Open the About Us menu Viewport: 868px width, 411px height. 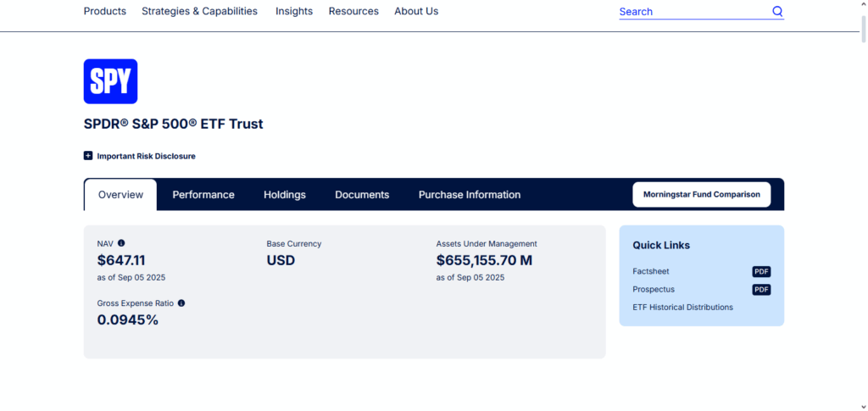pyautogui.click(x=416, y=11)
